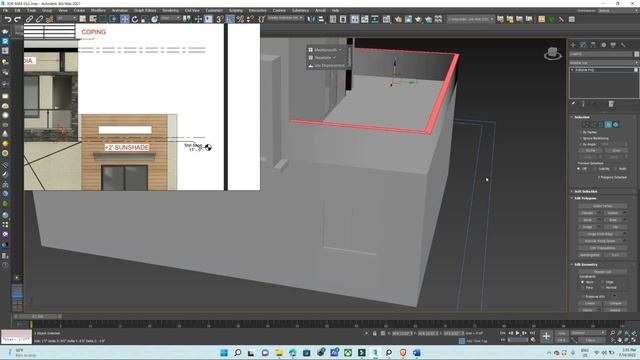Open the Key Filters large plus button
640x360 pixels.
546,336
